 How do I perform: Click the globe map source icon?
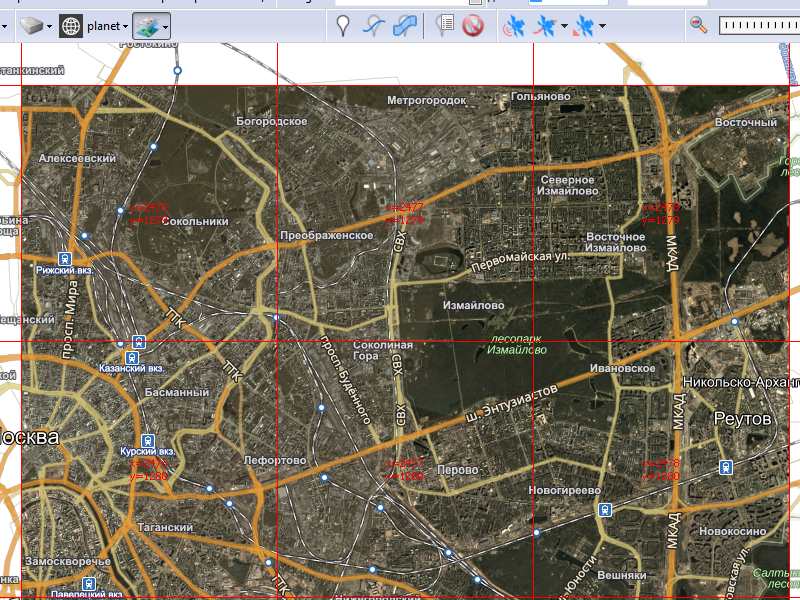click(x=71, y=27)
